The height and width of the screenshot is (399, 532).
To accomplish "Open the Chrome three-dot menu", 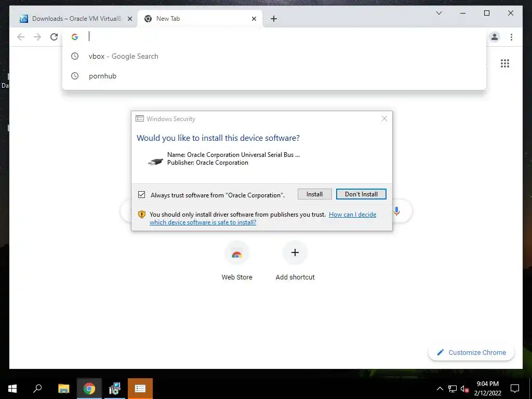I will 511,37.
